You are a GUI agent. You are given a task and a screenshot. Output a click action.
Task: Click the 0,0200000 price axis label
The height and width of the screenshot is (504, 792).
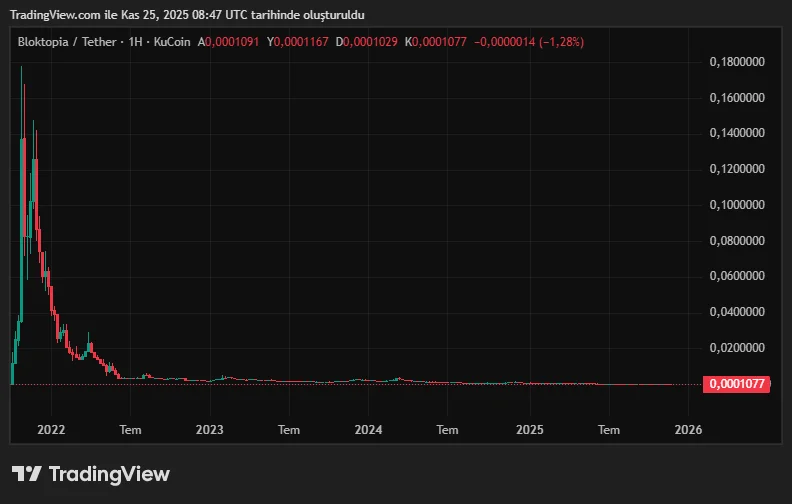click(737, 348)
